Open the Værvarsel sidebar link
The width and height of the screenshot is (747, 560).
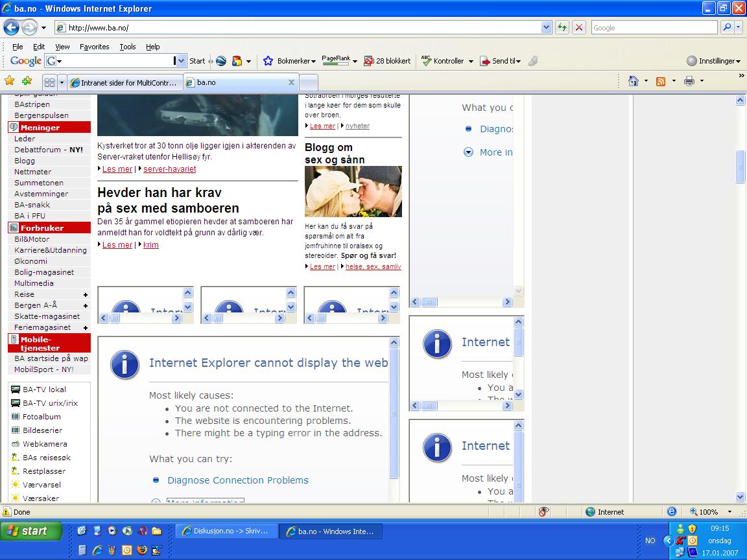[42, 485]
